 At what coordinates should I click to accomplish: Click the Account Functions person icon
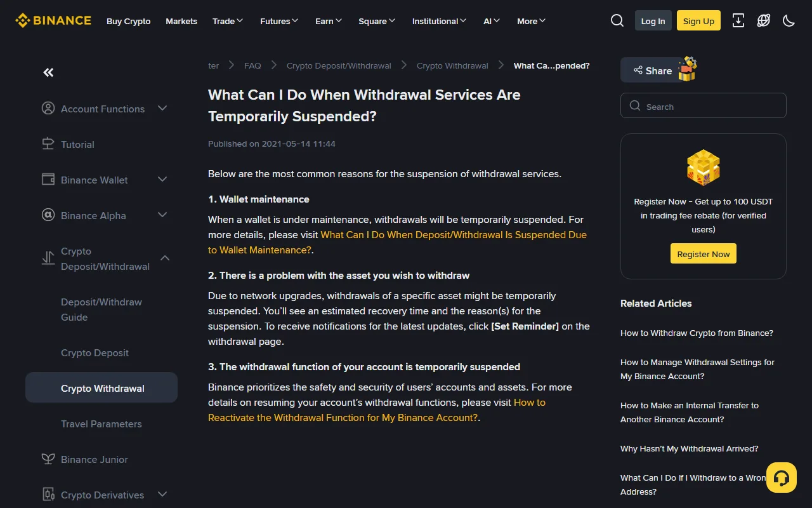[48, 108]
